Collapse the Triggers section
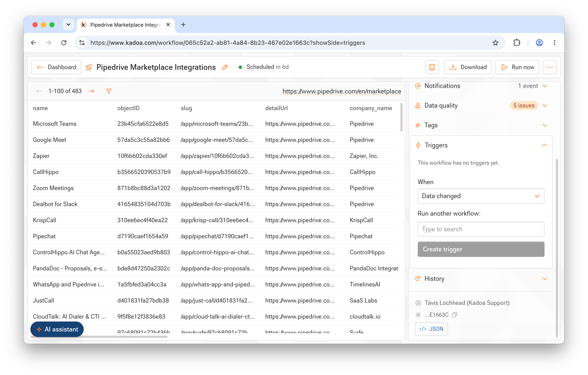Screen dimensions: 588x375 [544, 145]
